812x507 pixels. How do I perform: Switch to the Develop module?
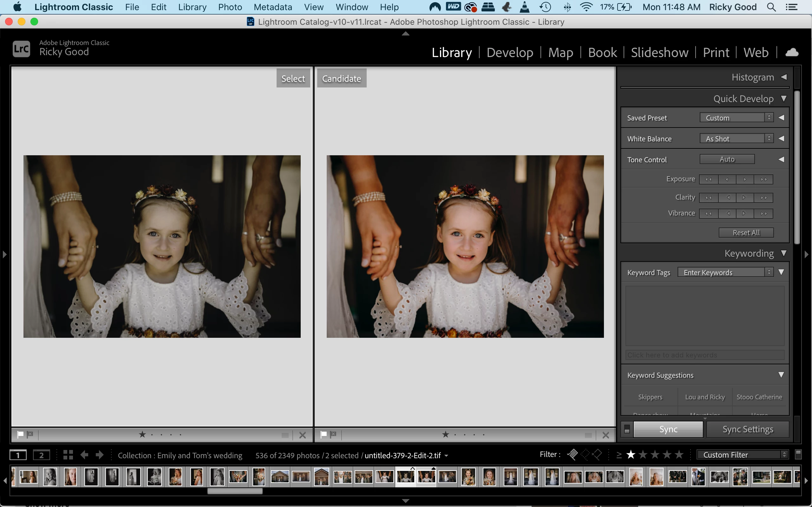(x=510, y=53)
